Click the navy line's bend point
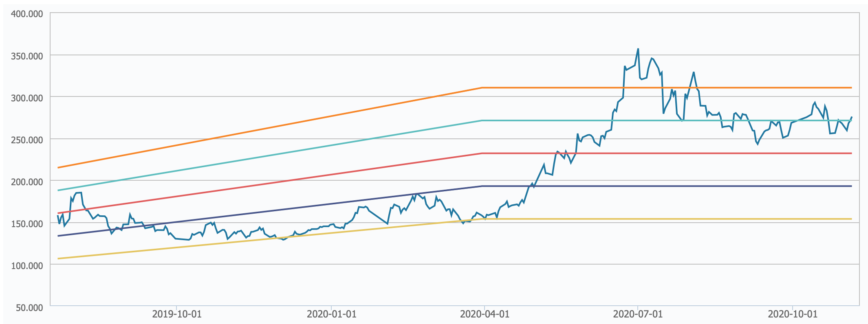This screenshot has height=324, width=868. point(482,186)
